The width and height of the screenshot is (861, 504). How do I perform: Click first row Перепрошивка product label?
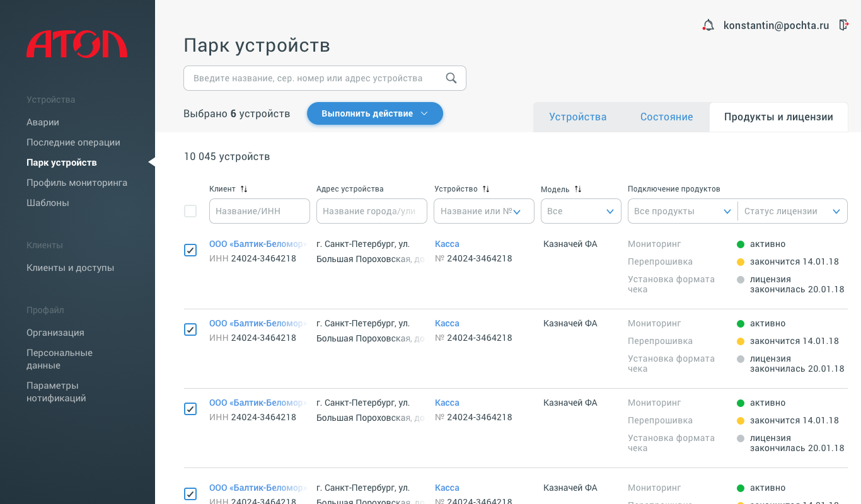coord(660,261)
